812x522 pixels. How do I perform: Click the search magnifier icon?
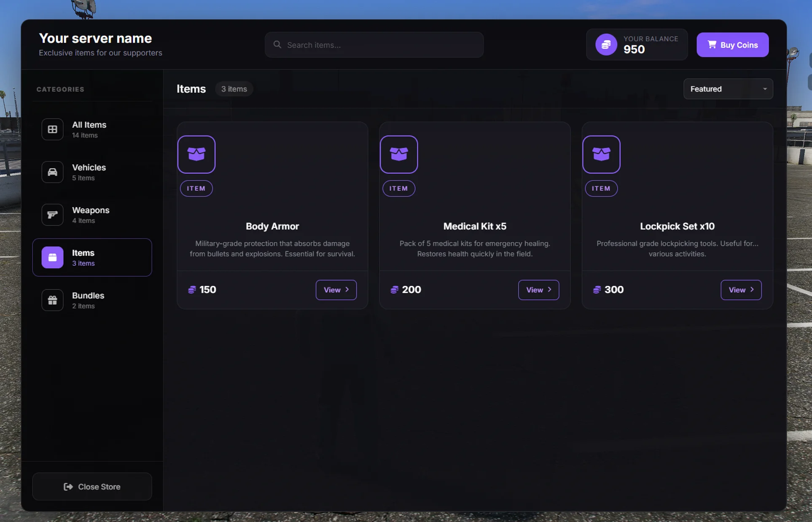tap(277, 44)
